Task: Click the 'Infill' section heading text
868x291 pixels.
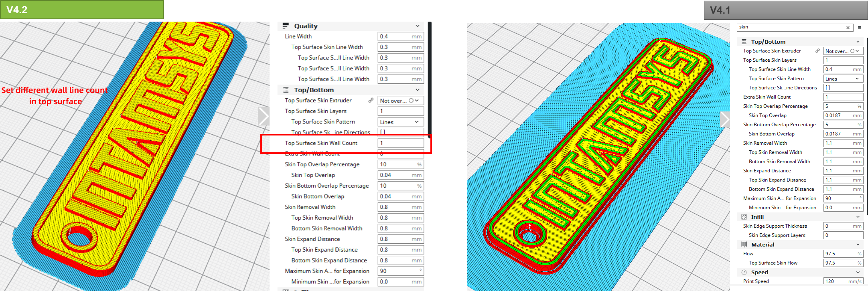Action: (x=757, y=217)
